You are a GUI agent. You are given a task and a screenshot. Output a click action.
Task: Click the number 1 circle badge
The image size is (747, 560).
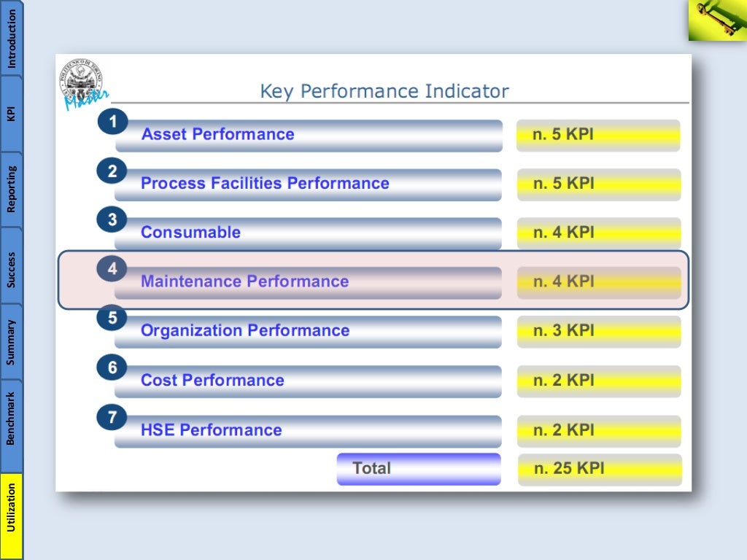click(112, 122)
